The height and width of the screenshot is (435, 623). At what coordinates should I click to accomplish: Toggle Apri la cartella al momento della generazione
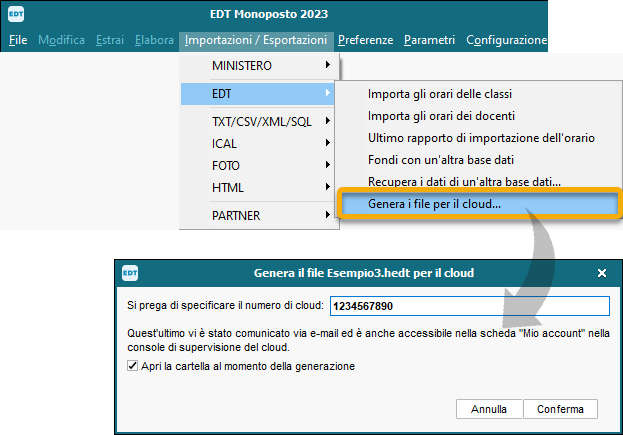coord(132,366)
